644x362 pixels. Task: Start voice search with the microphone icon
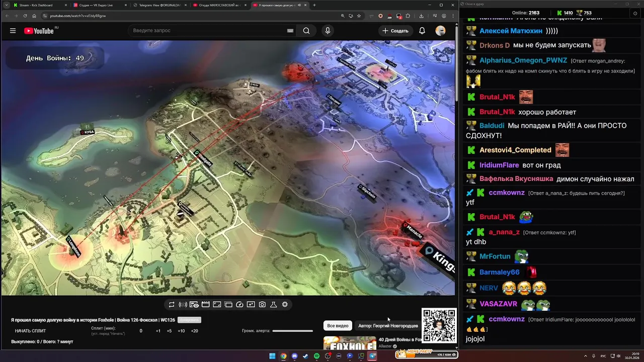coord(328,31)
